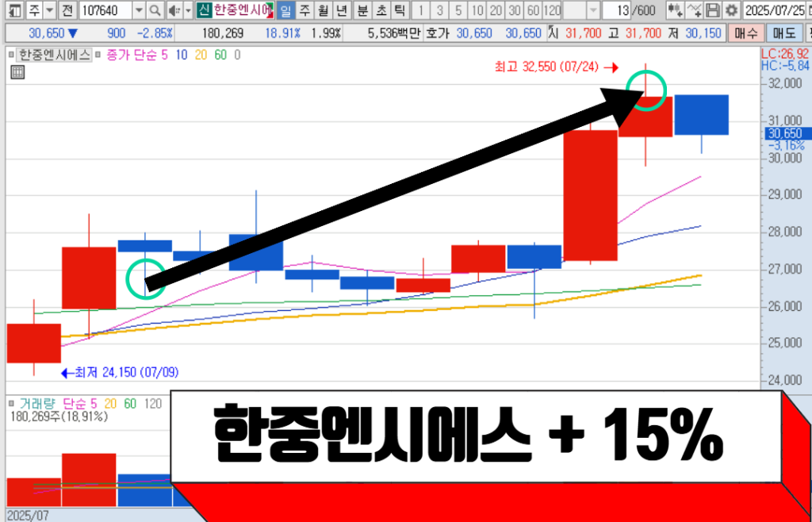Choose the 60 interval button
Screen dimensions: 812x522
click(534, 10)
